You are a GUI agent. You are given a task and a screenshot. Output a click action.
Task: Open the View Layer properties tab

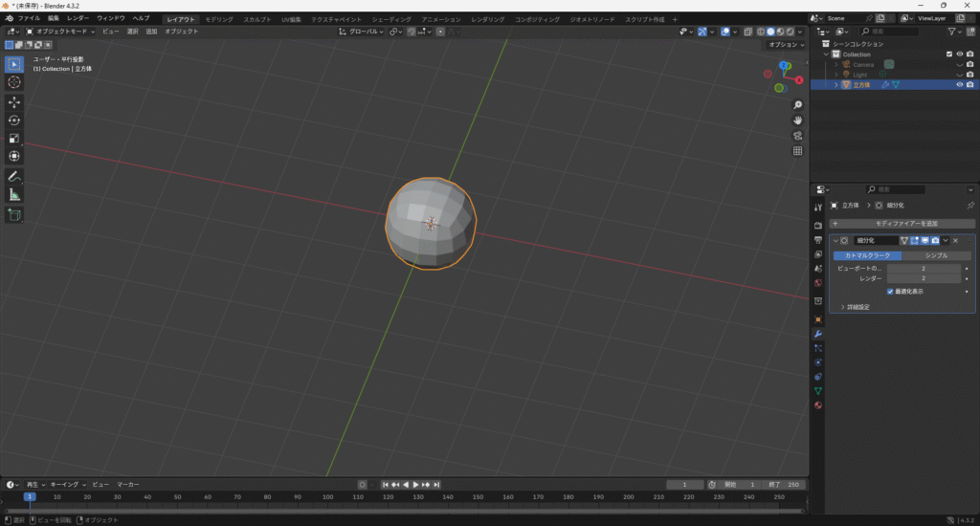(817, 254)
